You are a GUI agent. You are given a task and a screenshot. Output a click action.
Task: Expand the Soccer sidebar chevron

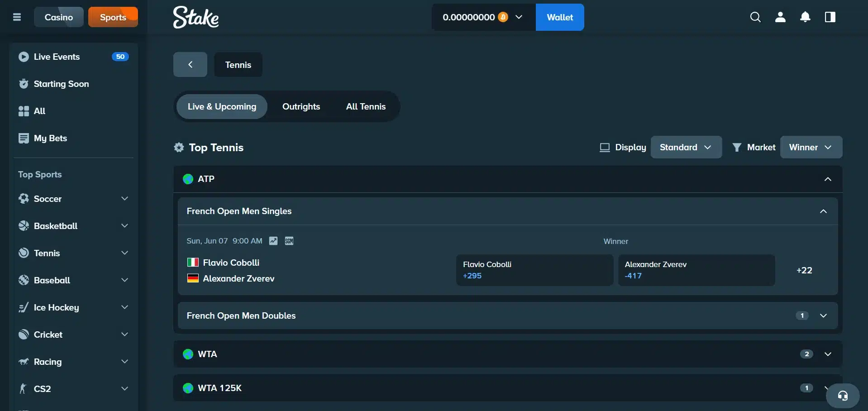click(x=124, y=199)
